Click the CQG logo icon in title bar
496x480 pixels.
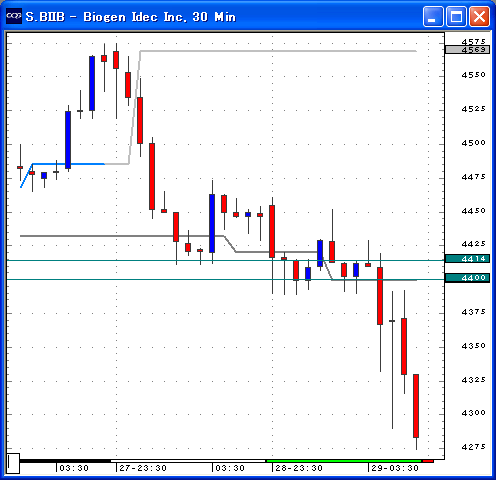14,16
